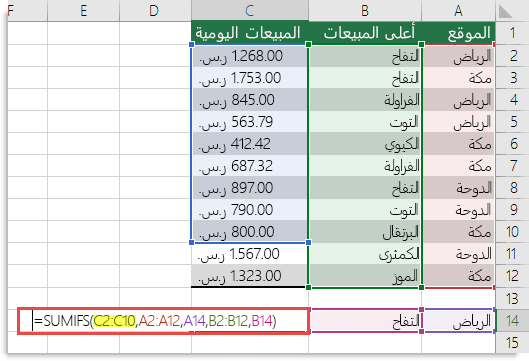Click cell with 790.00 value
Viewport: 529px width, 361px height.
click(x=250, y=210)
